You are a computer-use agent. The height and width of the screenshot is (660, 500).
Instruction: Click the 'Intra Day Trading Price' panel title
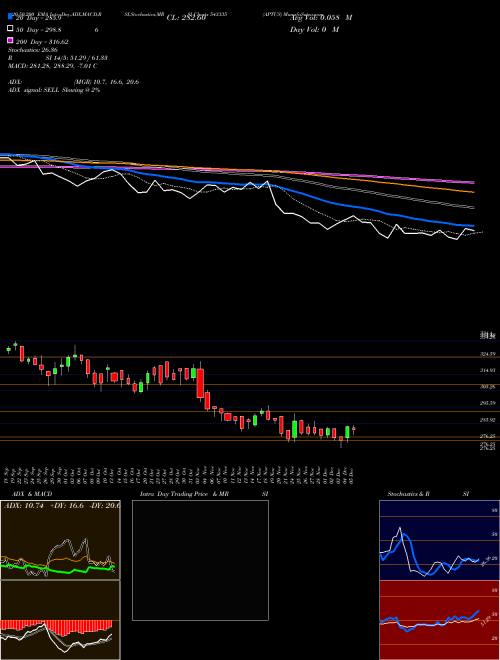tap(174, 494)
